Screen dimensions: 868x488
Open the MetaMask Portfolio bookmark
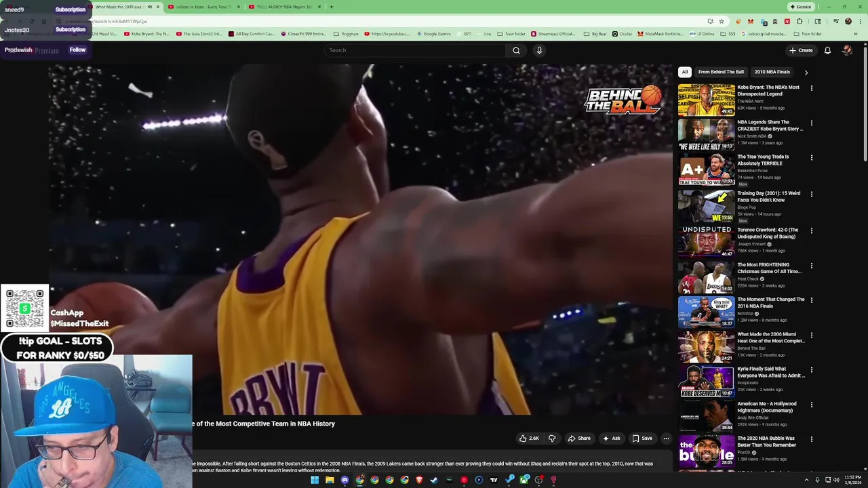pos(660,34)
